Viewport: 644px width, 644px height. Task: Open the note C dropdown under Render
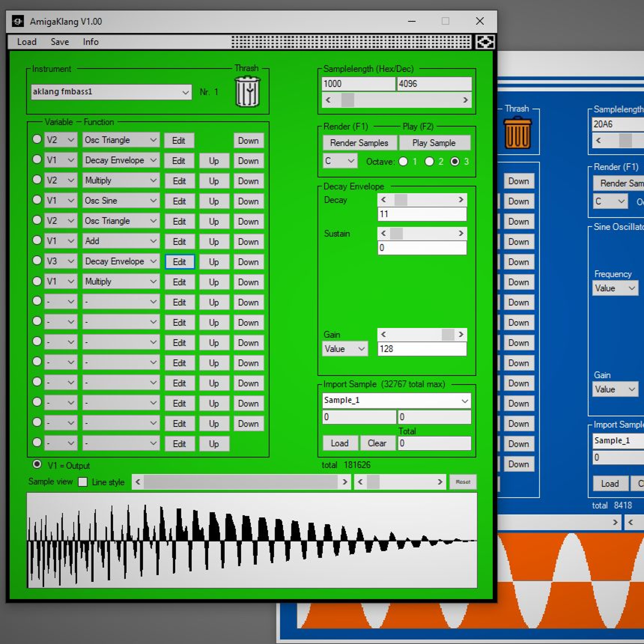point(350,161)
